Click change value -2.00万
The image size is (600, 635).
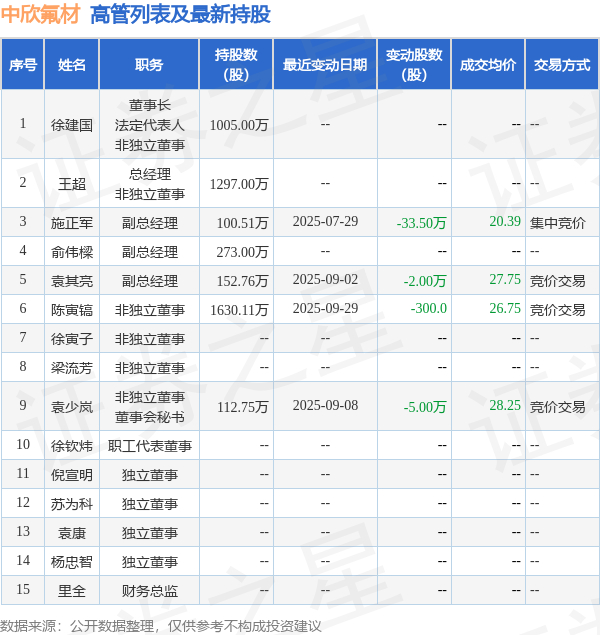coord(425,281)
